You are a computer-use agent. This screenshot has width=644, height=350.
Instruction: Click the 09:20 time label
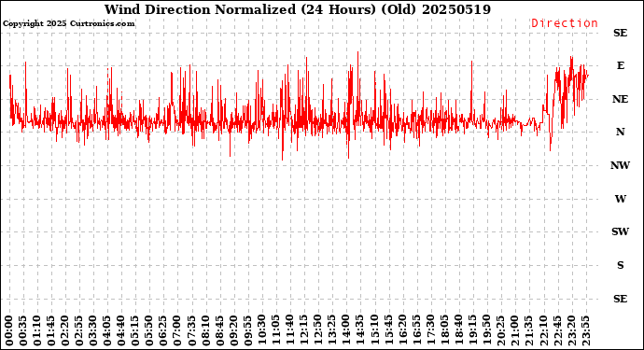pos(233,331)
